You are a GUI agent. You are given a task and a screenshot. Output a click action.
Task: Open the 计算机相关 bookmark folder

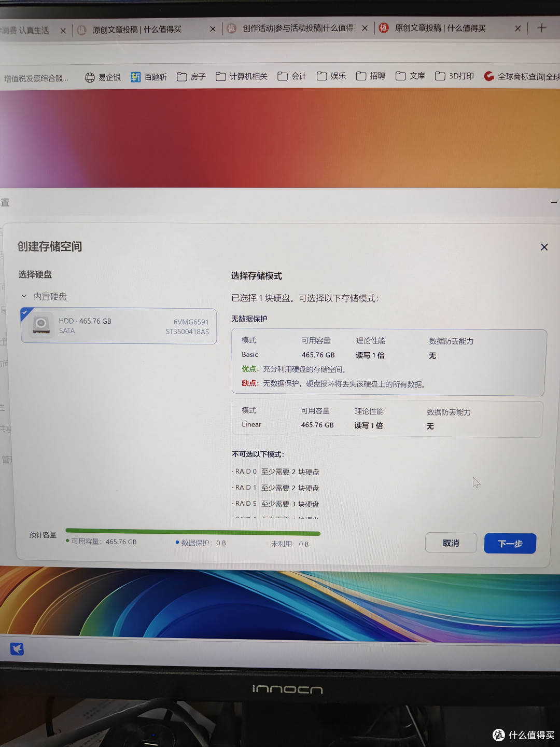(241, 76)
